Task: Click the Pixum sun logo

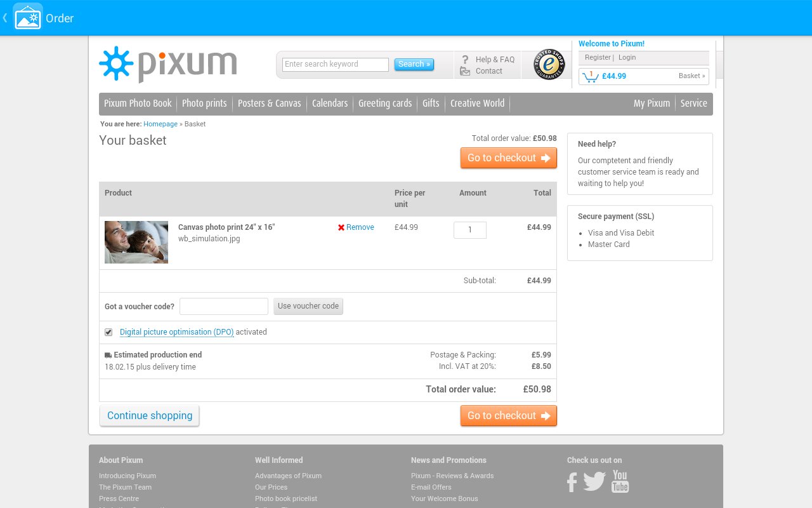Action: coord(116,63)
